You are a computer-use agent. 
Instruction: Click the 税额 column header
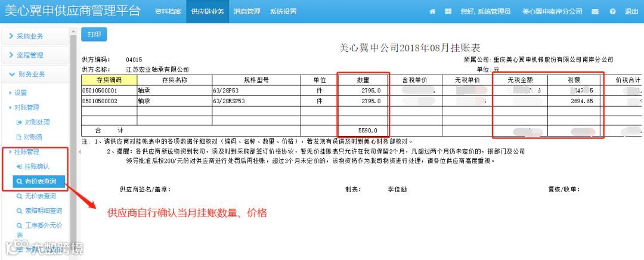[574, 80]
